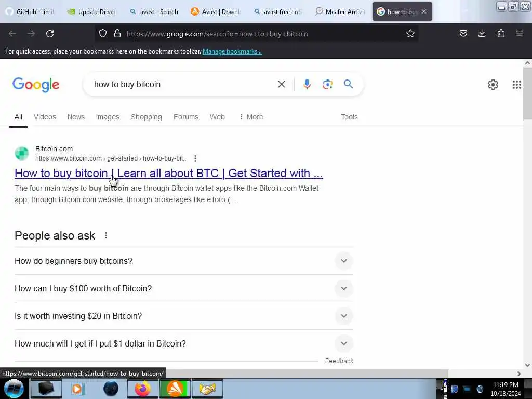Click the forward navigation arrow

point(31,34)
